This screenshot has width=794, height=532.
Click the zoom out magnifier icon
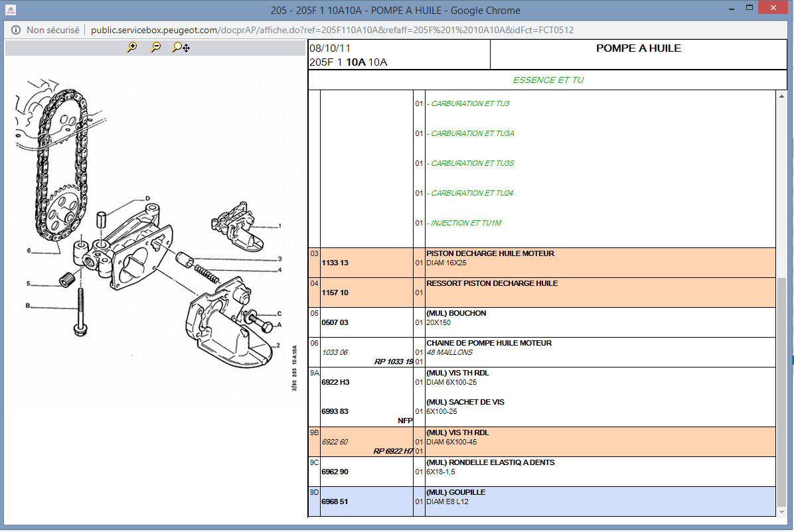pyautogui.click(x=156, y=48)
